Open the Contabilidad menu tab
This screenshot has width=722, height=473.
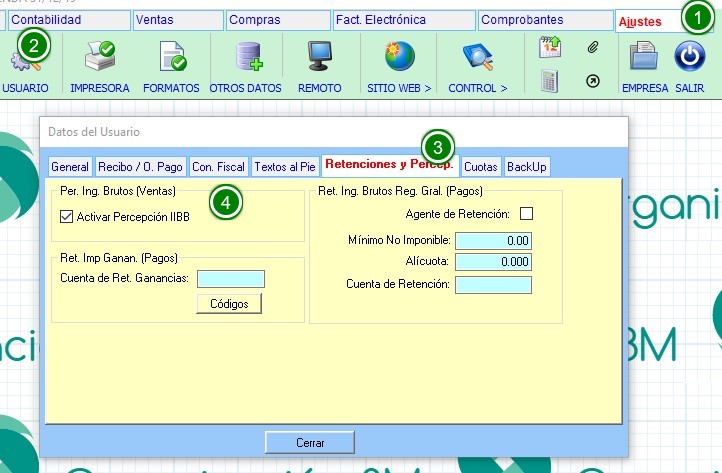coord(68,20)
